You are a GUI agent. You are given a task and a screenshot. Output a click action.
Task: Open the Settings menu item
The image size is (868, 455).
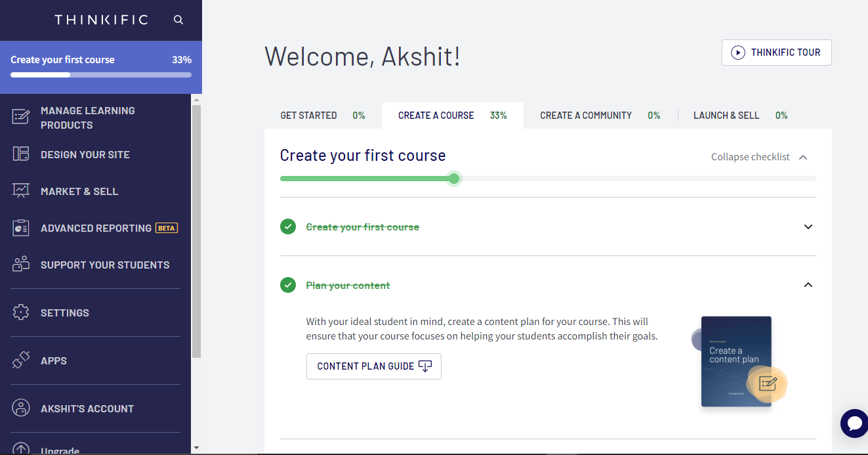click(x=95, y=313)
